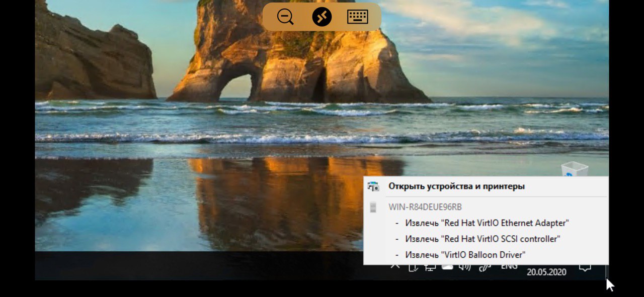Viewport: 644px width, 297px height.
Task: Expand the hidden tray icons chevron
Action: click(x=395, y=267)
